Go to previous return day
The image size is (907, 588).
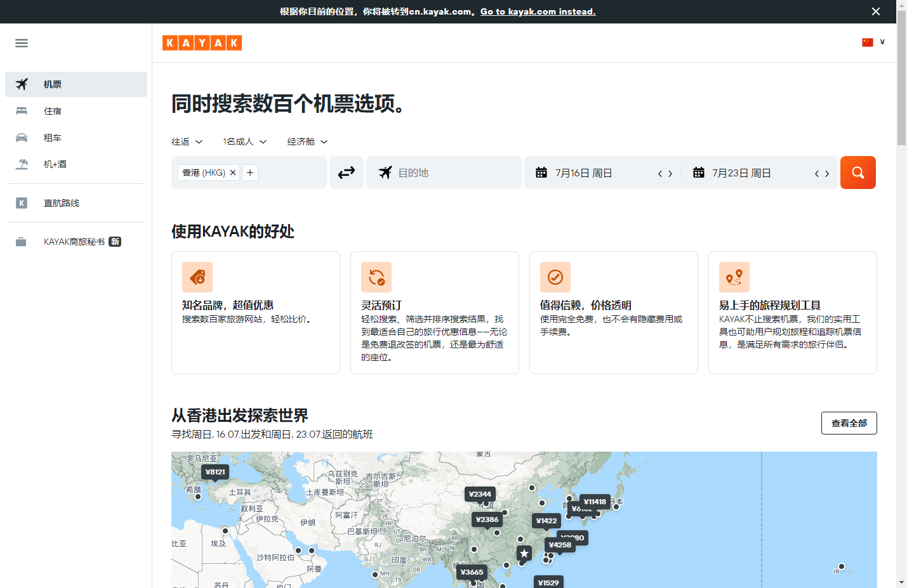click(x=817, y=173)
